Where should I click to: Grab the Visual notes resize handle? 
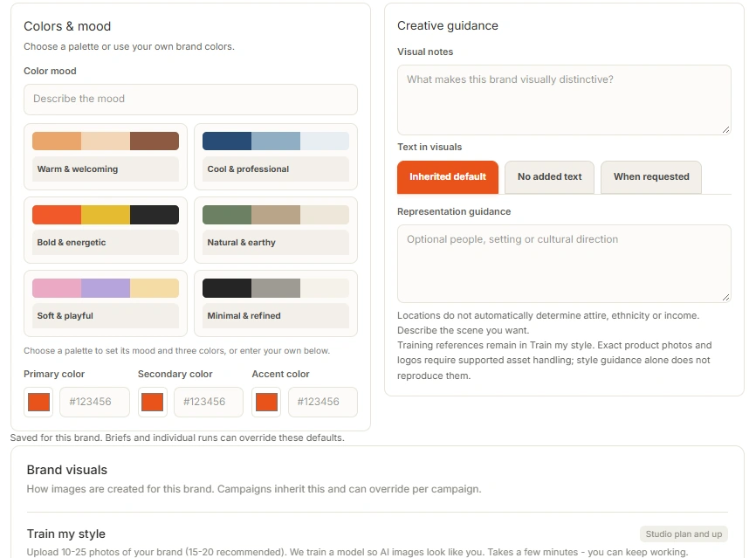725,130
